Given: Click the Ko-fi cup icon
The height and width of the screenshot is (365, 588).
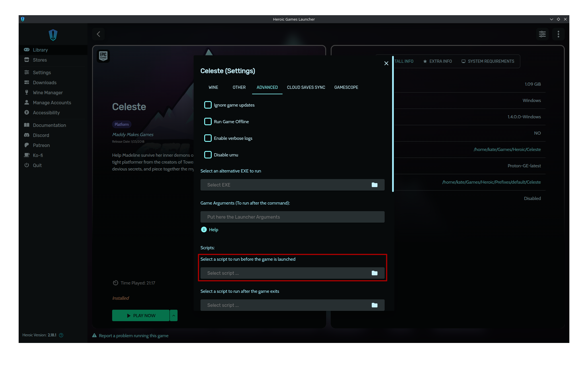Looking at the screenshot, I should coord(27,155).
